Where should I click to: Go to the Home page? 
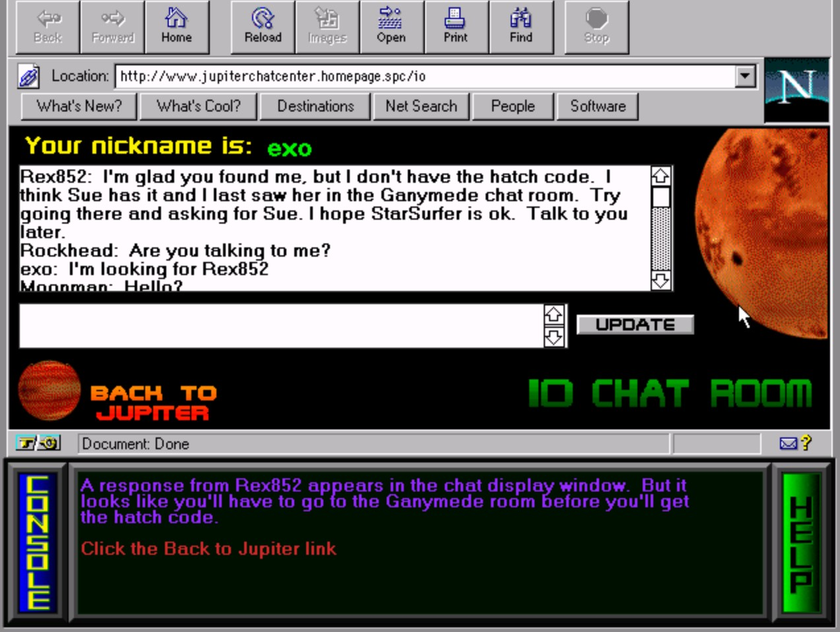coord(177,27)
